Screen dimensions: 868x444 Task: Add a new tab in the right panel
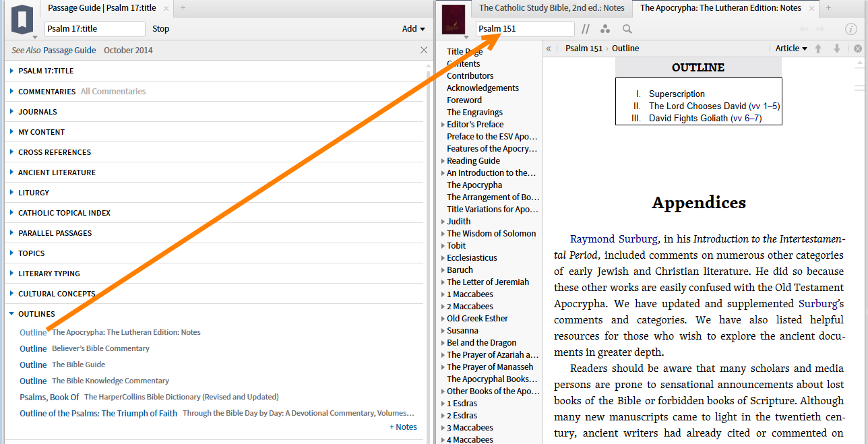(x=829, y=8)
